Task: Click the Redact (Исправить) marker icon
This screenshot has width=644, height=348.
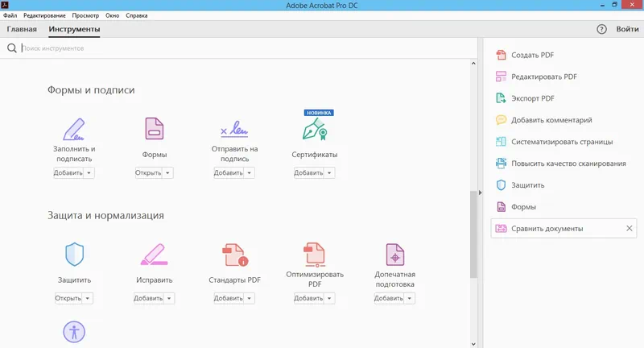Action: [154, 255]
